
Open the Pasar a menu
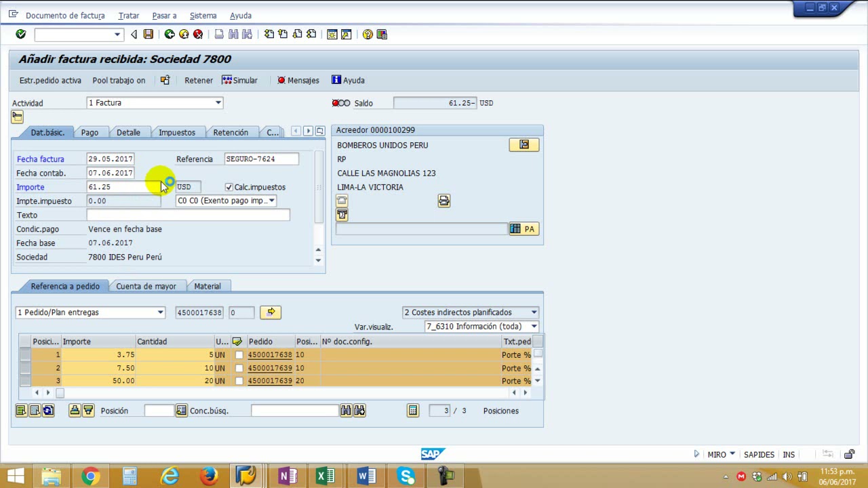(164, 15)
